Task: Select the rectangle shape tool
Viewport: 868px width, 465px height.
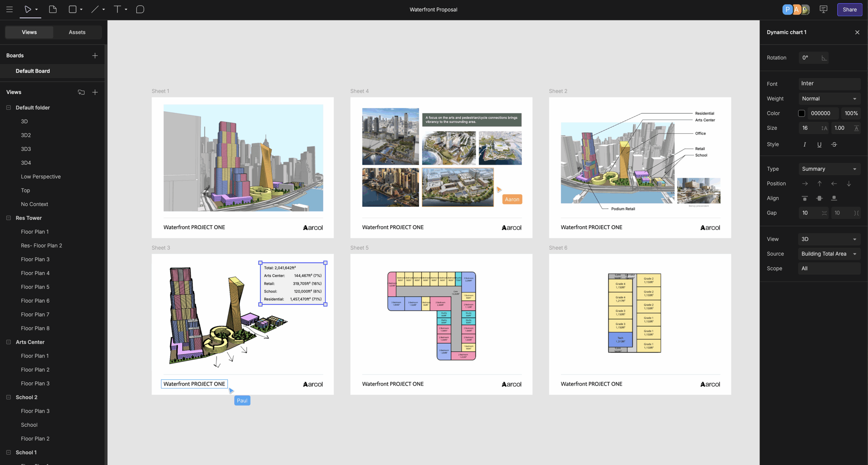Action: (x=73, y=10)
